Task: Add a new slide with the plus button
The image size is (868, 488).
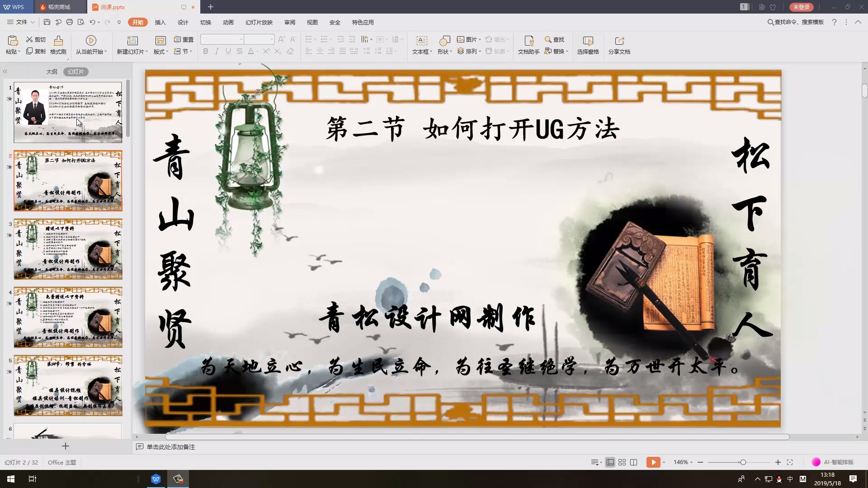Action: (65, 446)
